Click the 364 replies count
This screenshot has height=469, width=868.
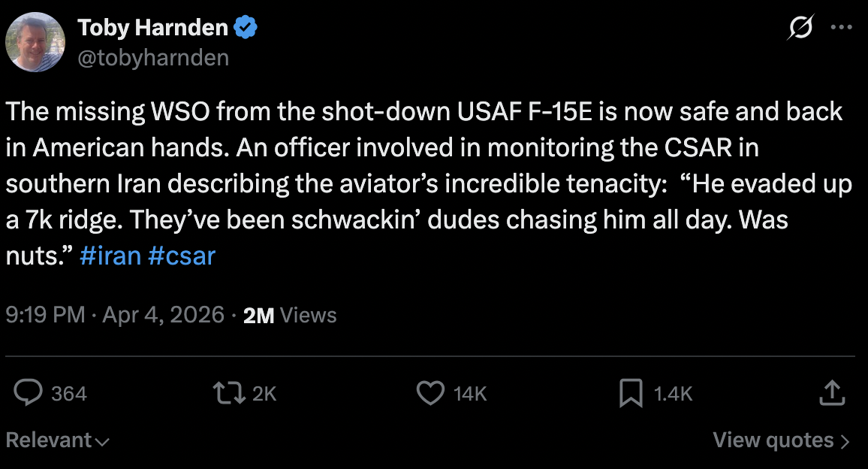click(68, 394)
